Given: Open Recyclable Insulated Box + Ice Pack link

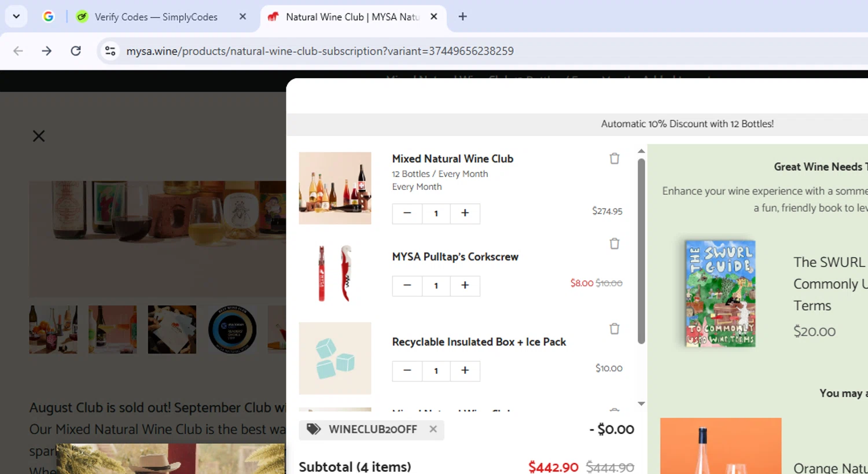Looking at the screenshot, I should [x=479, y=342].
